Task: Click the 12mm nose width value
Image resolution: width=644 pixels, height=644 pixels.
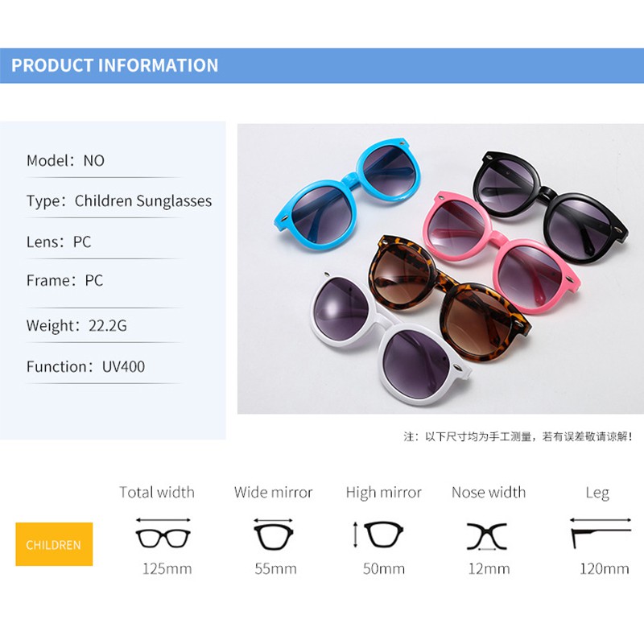Action: pyautogui.click(x=489, y=569)
